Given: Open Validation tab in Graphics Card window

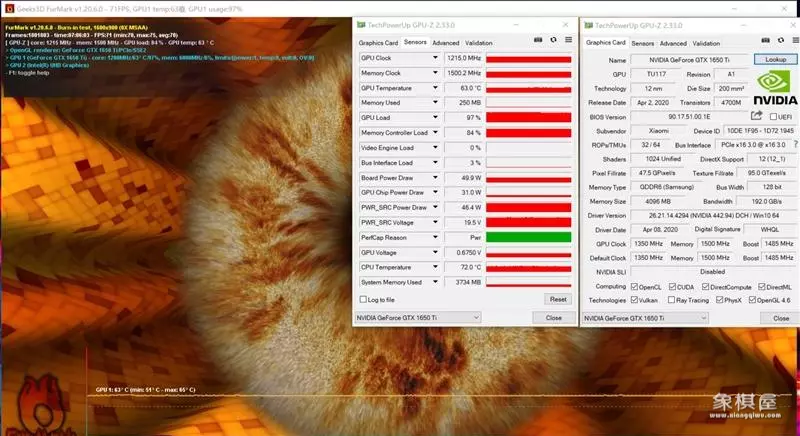Looking at the screenshot, I should click(706, 43).
